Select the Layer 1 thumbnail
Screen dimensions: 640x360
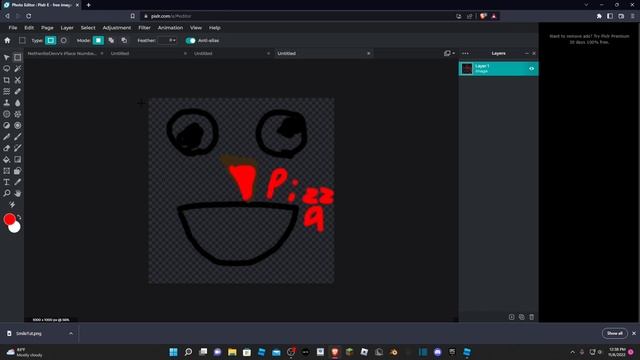467,69
